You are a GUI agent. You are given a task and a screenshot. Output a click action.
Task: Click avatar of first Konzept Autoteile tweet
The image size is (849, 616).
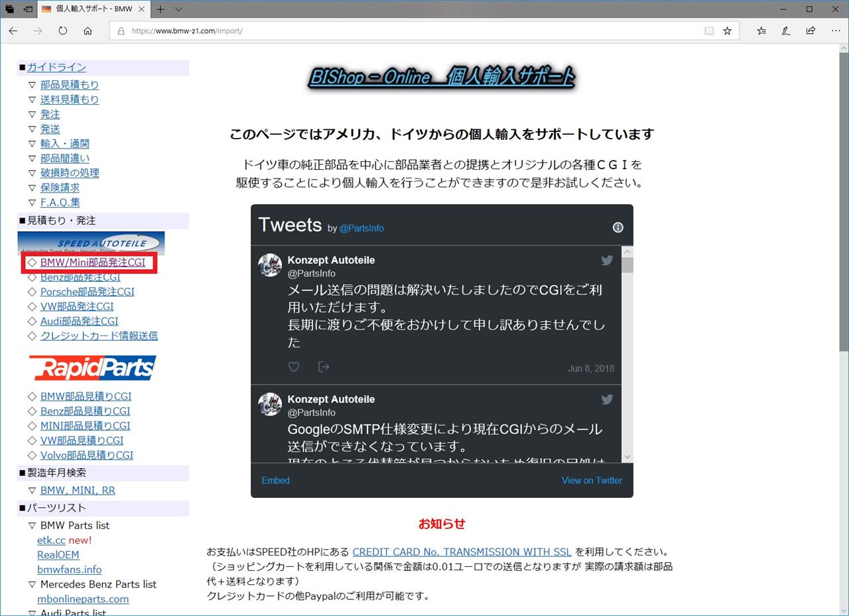(x=270, y=265)
